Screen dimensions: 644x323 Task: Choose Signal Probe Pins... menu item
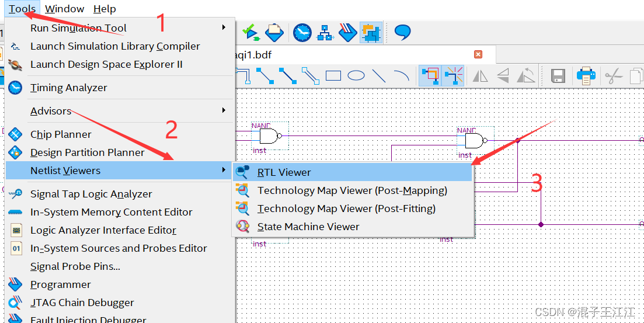(x=120, y=266)
